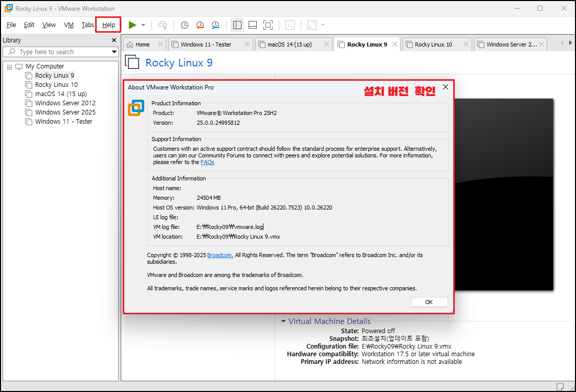This screenshot has width=576, height=392.
Task: Open the View menu
Action: tap(49, 25)
